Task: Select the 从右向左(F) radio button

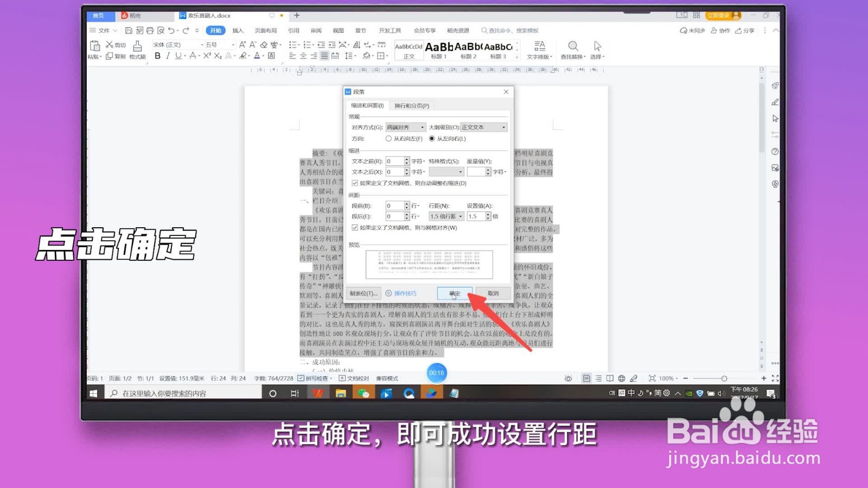Action: tap(388, 139)
